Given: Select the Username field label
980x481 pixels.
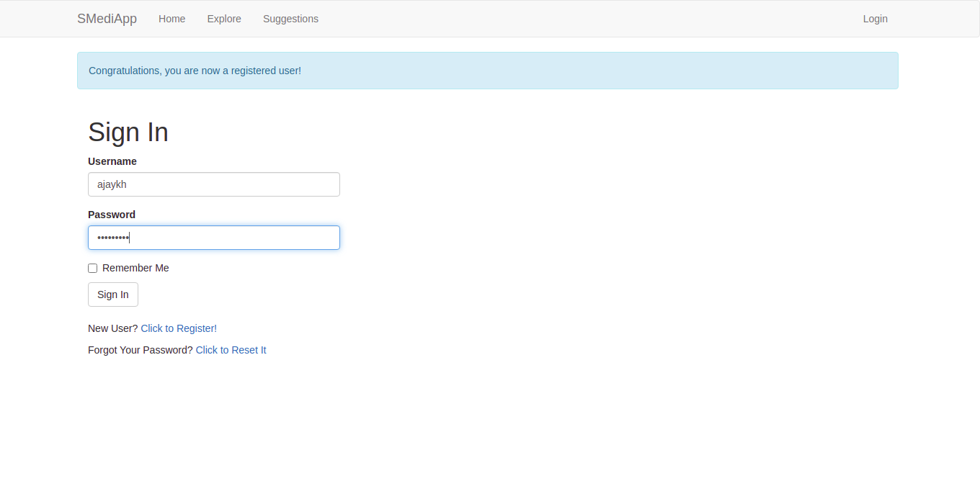Looking at the screenshot, I should [x=112, y=161].
